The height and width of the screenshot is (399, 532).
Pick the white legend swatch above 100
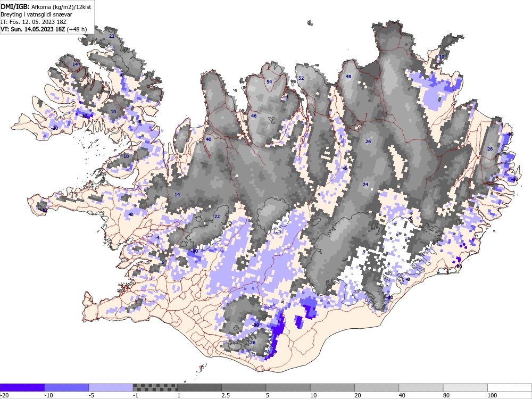(510, 387)
